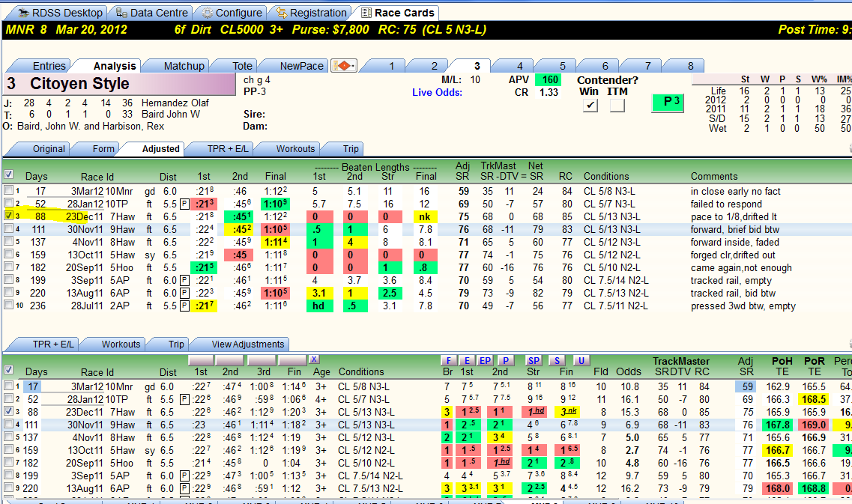Viewport: 852px width, 504px height.
Task: Click the P icon in the 28Jan12 Adjusted row
Action: tap(185, 204)
